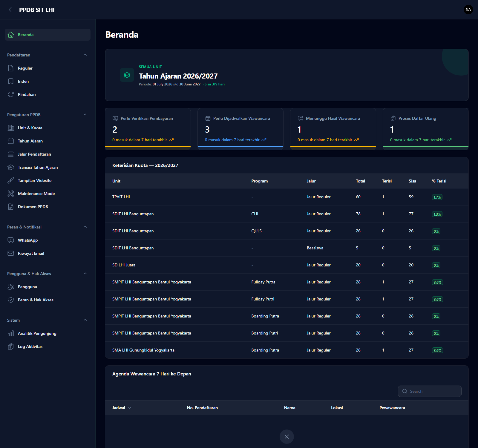478x448 pixels.
Task: Click the green academic cap icon near Tahun Ajaran 2026/2027
Action: click(x=127, y=75)
